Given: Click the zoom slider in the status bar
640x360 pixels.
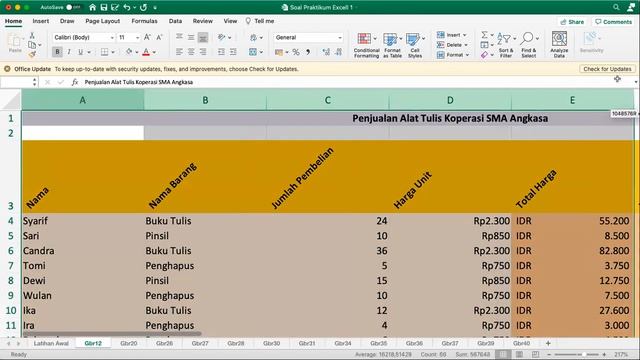Looking at the screenshot, I should [x=576, y=354].
